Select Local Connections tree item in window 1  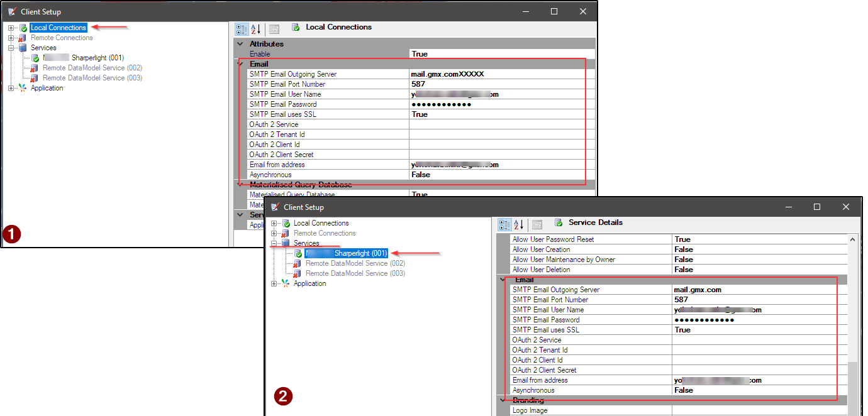pos(58,28)
